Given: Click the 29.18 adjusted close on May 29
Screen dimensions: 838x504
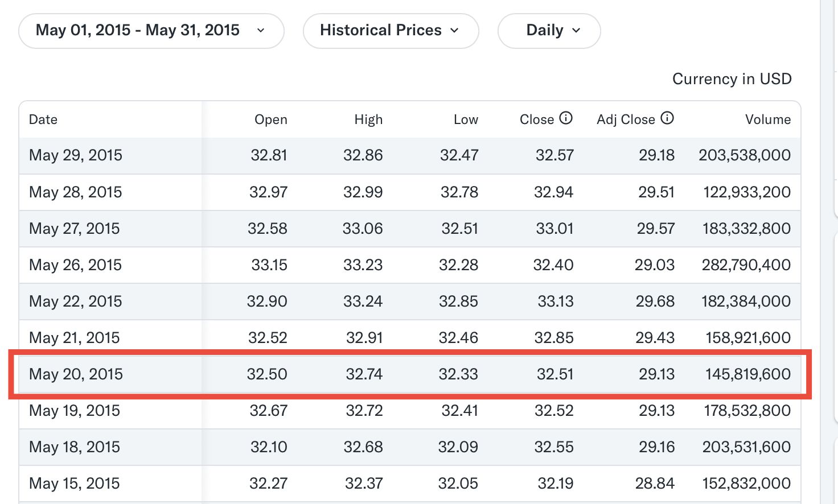Looking at the screenshot, I should [x=656, y=155].
